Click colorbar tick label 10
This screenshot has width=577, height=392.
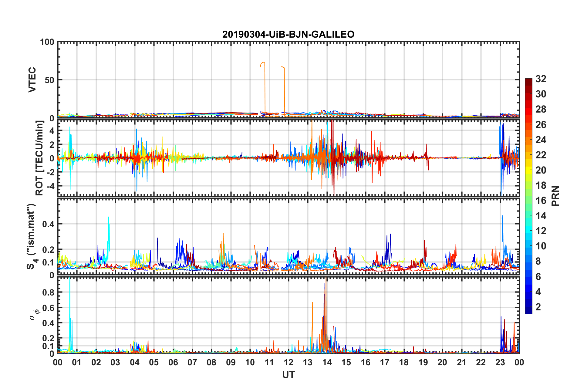pos(541,246)
